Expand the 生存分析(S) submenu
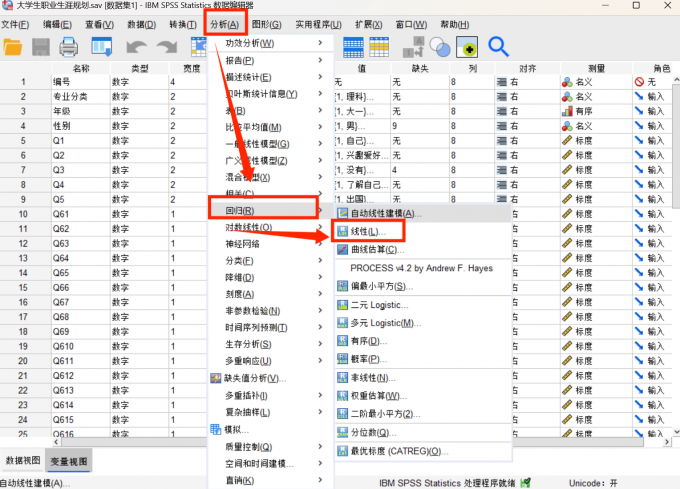 click(271, 344)
